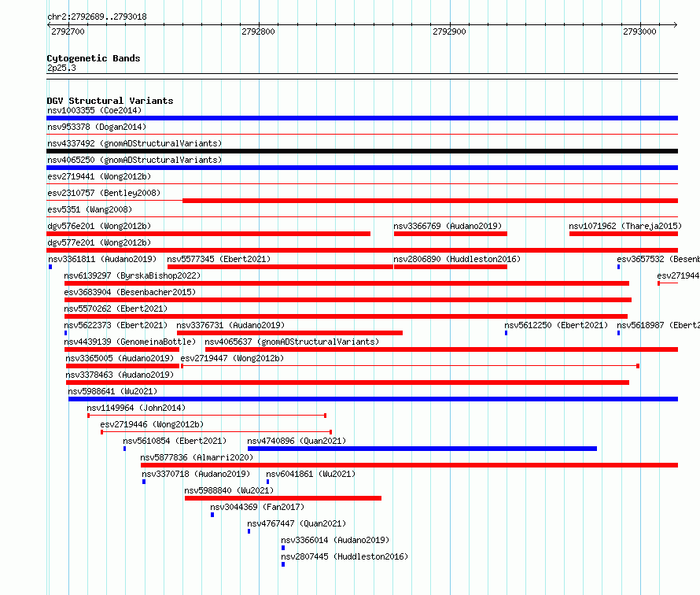Open nsv1149964 (John2014) label
This screenshot has height=595, width=700.
click(136, 408)
